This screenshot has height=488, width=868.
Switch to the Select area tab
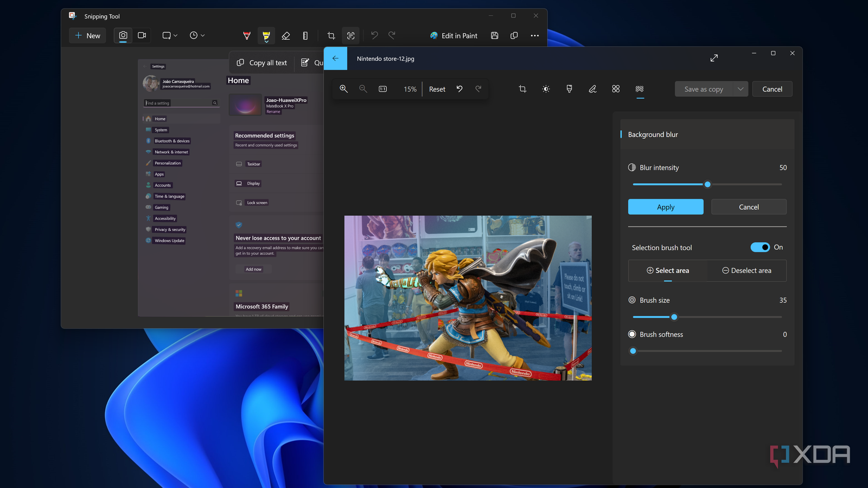click(668, 271)
